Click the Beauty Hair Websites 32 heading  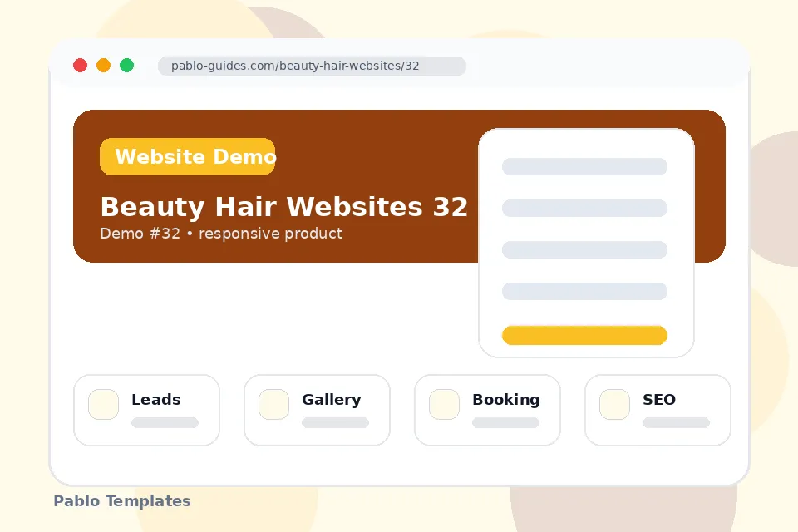coord(284,207)
